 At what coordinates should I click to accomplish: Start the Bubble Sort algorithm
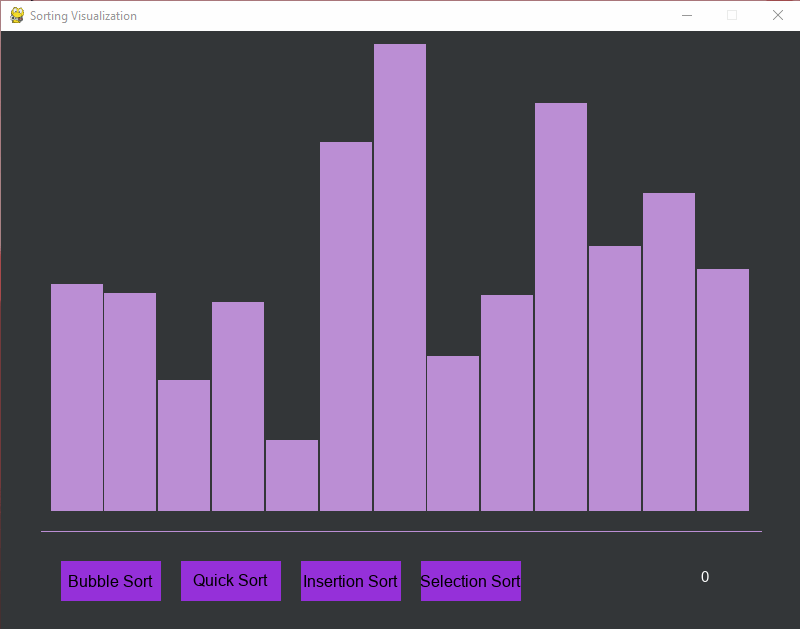[x=110, y=581]
